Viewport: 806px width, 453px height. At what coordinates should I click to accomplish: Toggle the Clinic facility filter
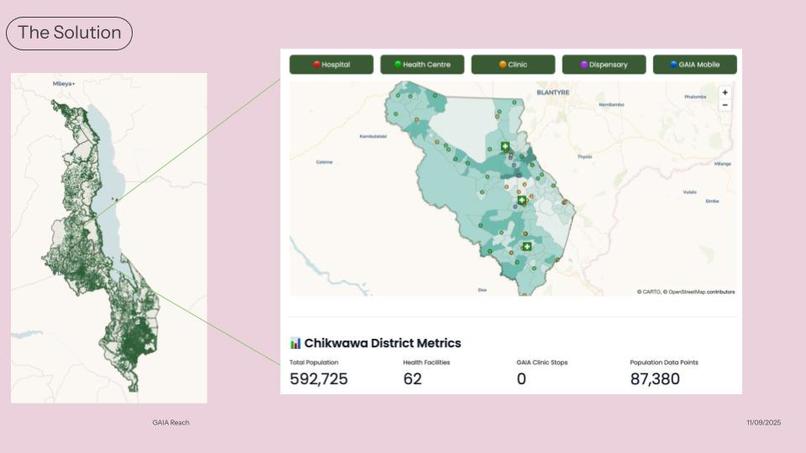coord(513,65)
